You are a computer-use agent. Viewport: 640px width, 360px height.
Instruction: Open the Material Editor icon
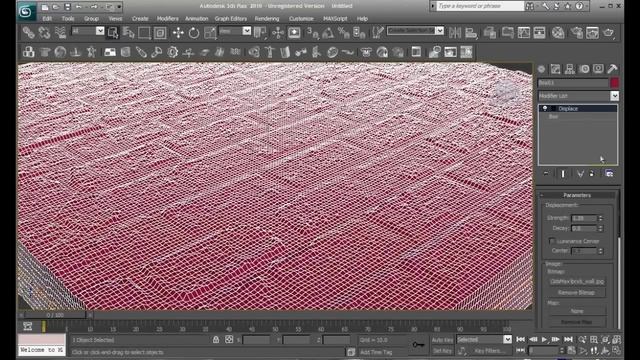pyautogui.click(x=558, y=33)
